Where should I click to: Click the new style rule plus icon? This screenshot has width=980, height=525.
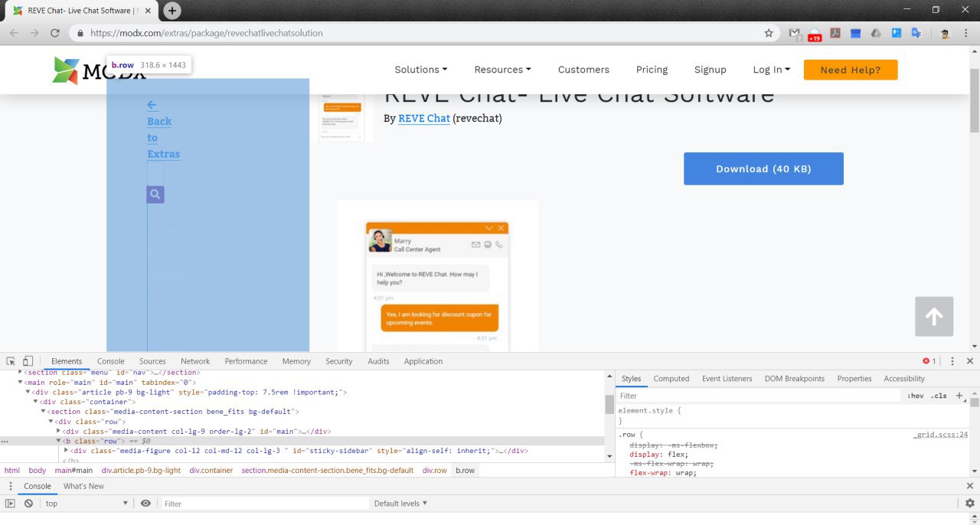point(959,396)
